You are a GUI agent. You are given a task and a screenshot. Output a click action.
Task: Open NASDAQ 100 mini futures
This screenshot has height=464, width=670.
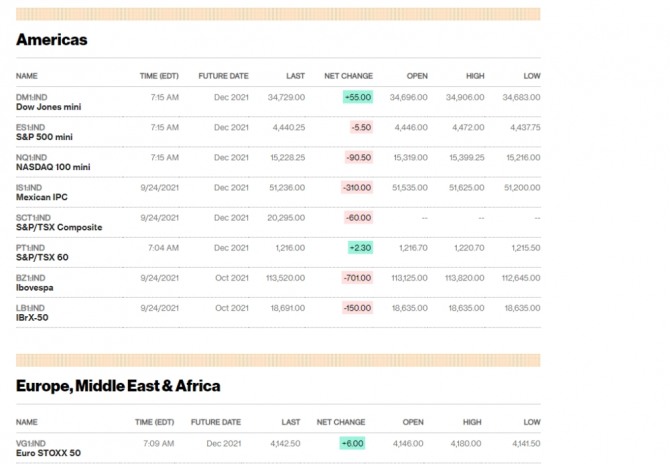[x=53, y=166]
